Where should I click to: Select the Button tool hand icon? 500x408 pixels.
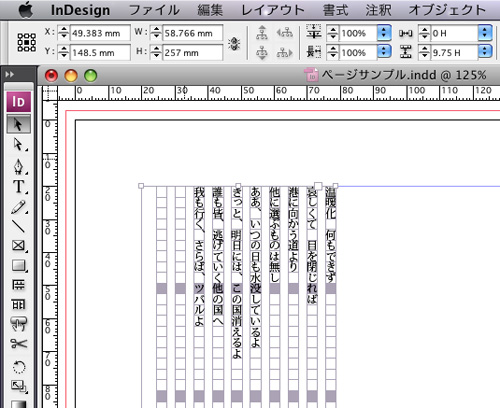[x=18, y=324]
